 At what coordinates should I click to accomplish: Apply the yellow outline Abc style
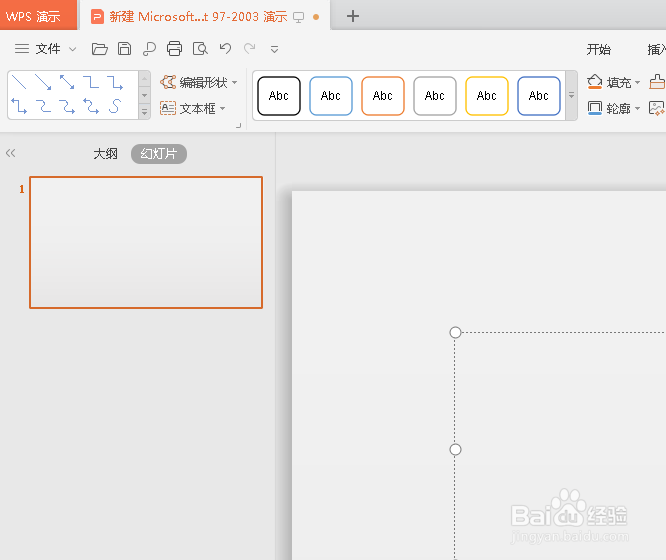(487, 96)
